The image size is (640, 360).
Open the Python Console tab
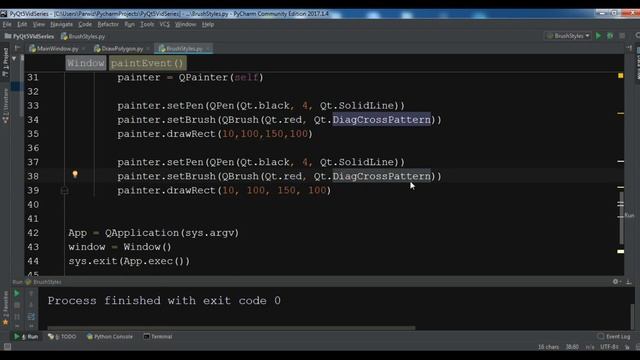[109, 337]
